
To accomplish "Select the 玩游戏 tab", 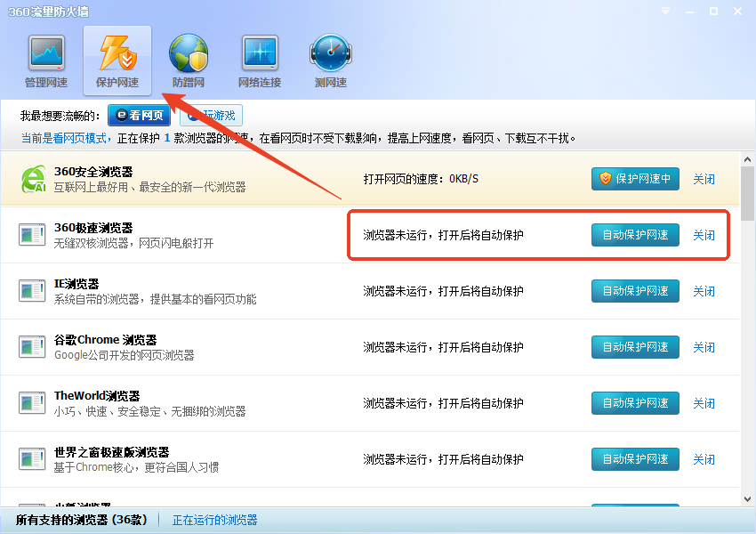I will click(x=211, y=115).
